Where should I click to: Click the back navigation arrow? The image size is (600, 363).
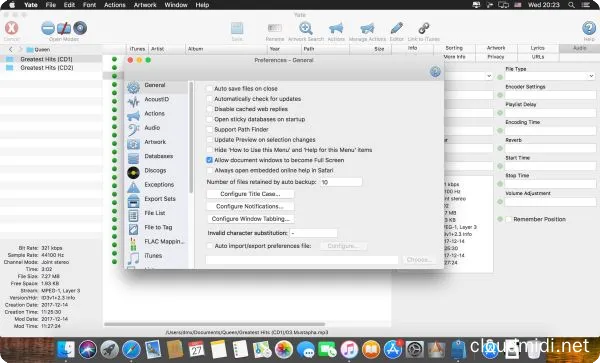pyautogui.click(x=10, y=49)
